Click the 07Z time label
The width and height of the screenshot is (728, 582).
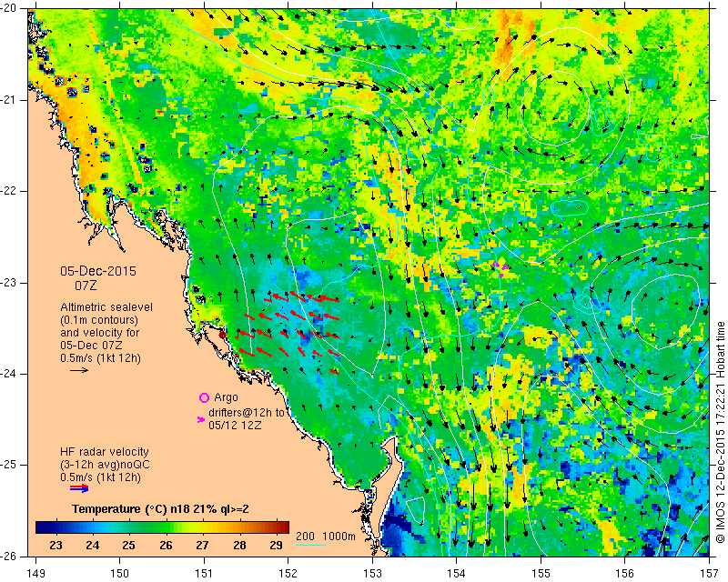tap(86, 286)
